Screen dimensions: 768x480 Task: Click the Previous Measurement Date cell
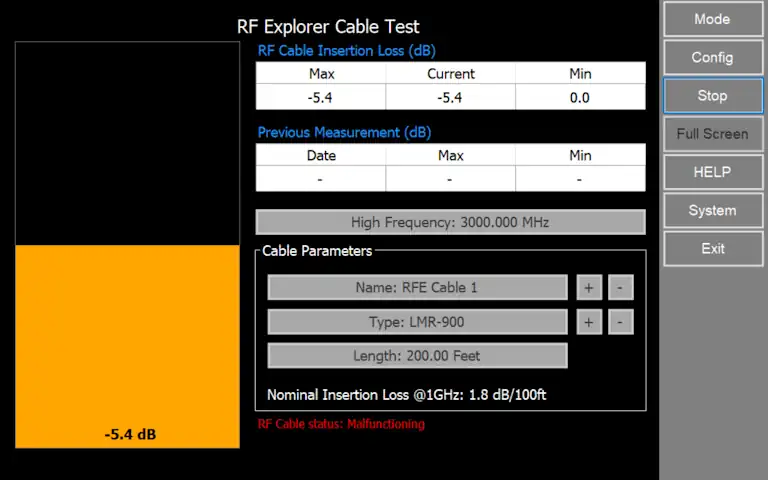coord(321,179)
